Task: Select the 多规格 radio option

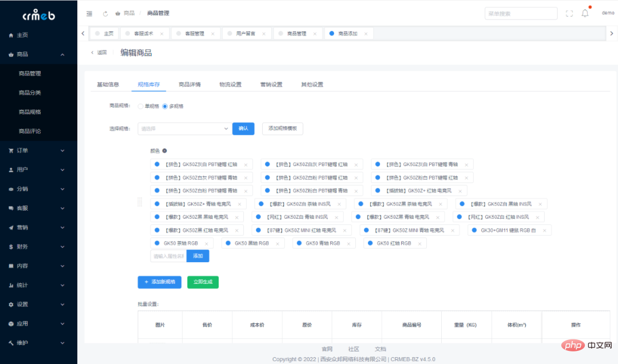Action: click(165, 106)
